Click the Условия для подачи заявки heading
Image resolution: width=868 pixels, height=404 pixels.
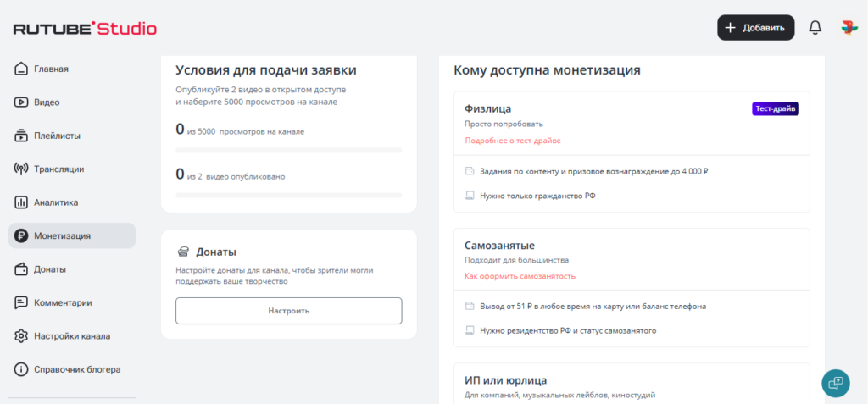click(266, 70)
